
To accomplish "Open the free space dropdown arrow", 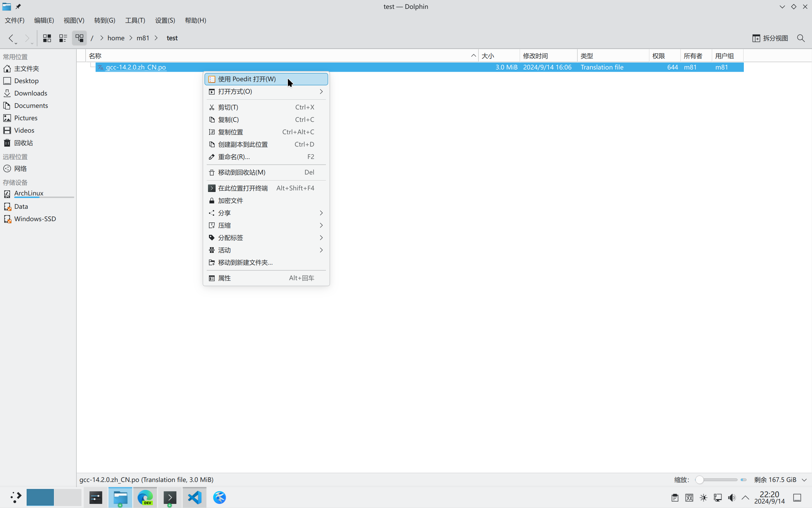I will [804, 480].
